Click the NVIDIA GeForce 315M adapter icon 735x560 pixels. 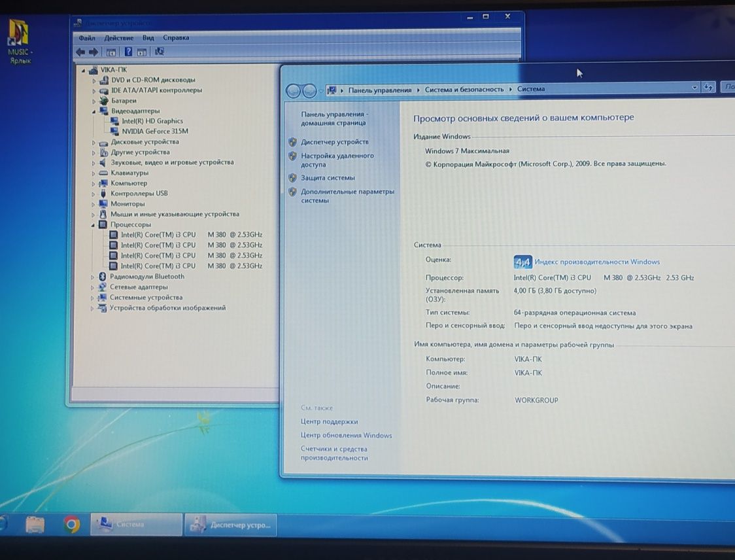114,131
